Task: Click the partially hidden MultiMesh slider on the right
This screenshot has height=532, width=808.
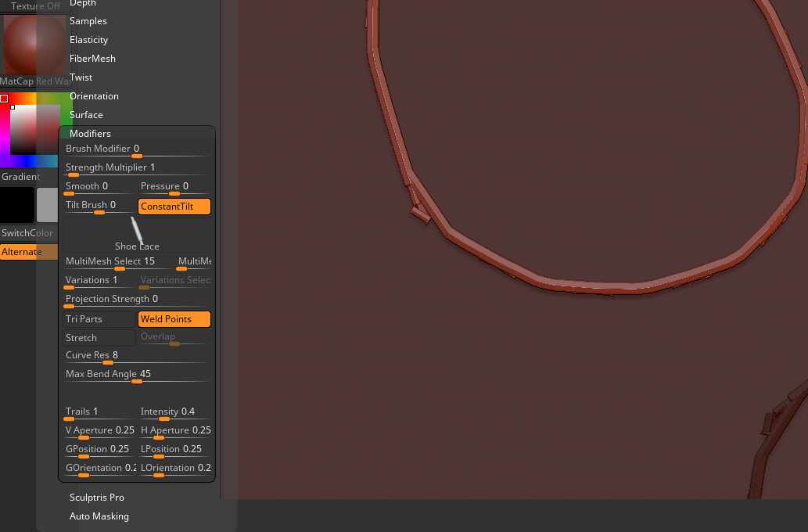Action: tap(194, 263)
